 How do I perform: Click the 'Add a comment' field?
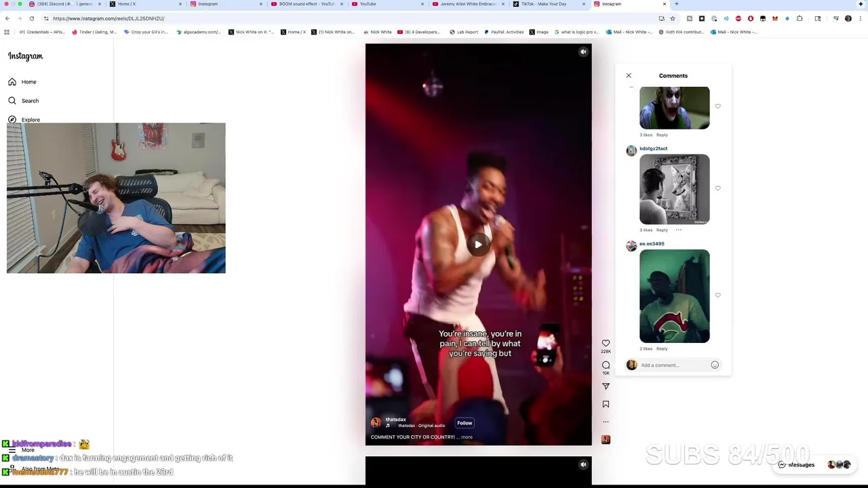pos(673,365)
